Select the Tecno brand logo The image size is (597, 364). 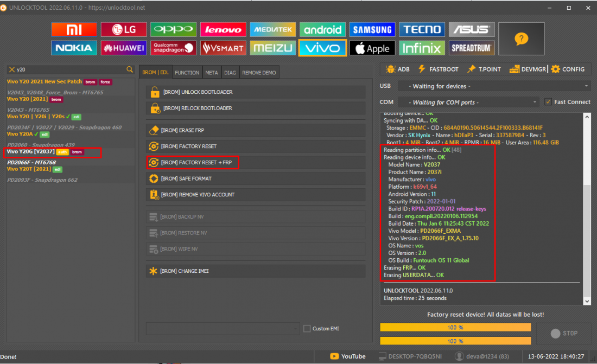tap(422, 29)
